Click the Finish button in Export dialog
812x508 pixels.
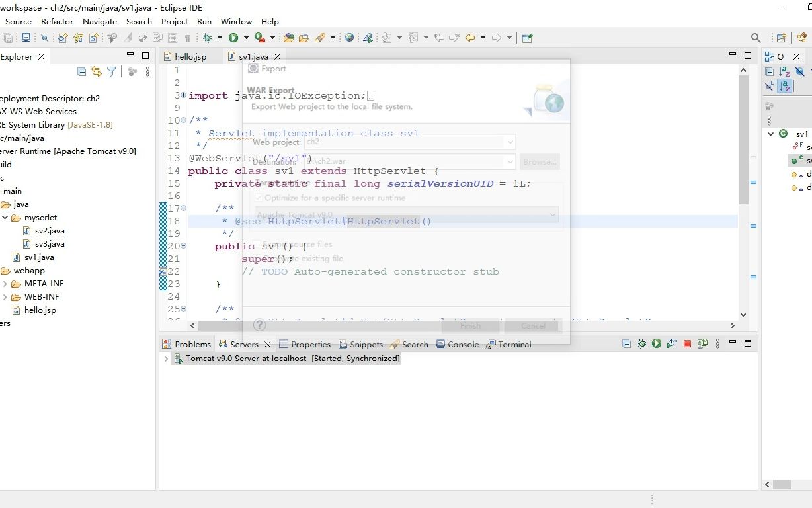[x=471, y=325]
